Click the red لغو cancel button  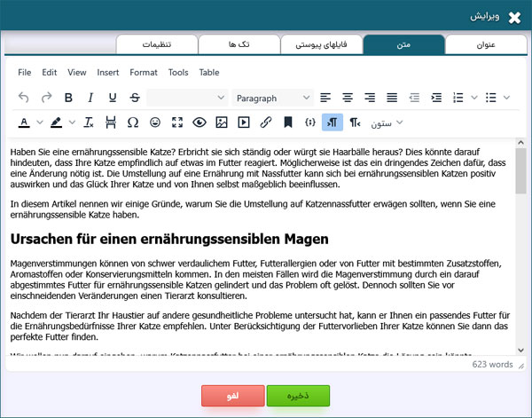coord(232,396)
